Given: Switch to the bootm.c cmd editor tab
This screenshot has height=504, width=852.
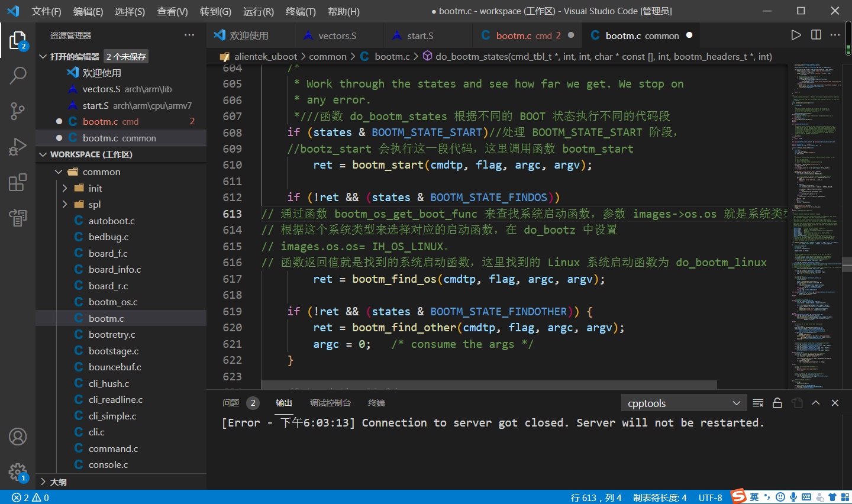Looking at the screenshot, I should coord(528,35).
